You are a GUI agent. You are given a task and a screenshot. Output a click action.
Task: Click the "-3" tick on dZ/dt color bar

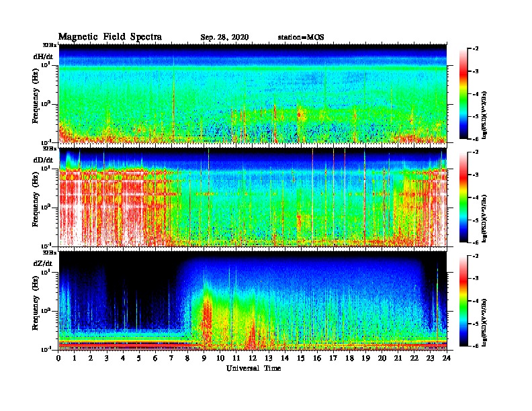pyautogui.click(x=476, y=278)
